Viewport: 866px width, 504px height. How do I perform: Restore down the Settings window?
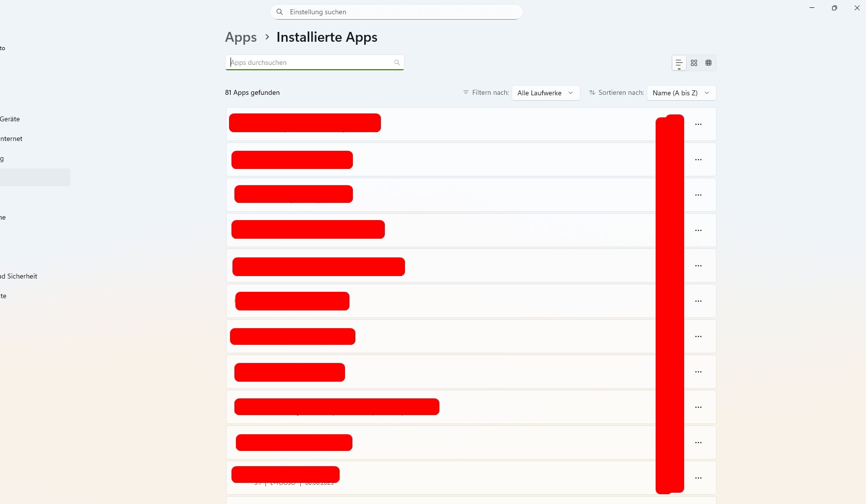tap(834, 8)
